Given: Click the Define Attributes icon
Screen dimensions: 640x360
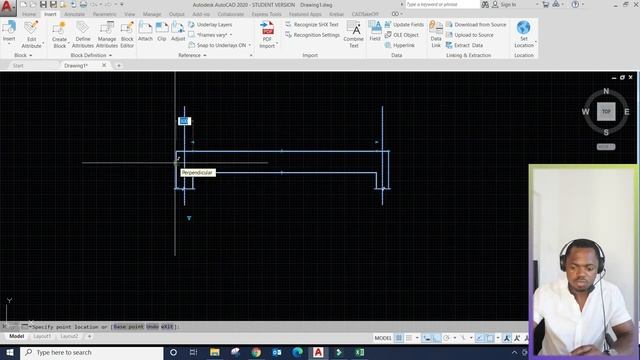Looking at the screenshot, I should pos(82,28).
